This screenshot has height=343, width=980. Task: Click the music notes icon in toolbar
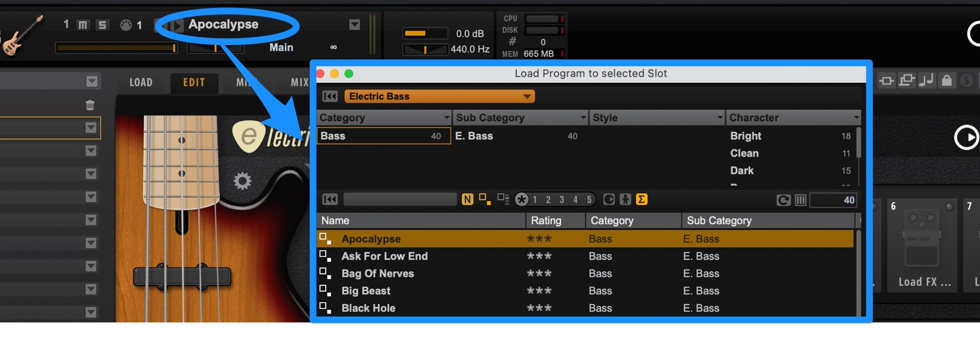pyautogui.click(x=926, y=81)
